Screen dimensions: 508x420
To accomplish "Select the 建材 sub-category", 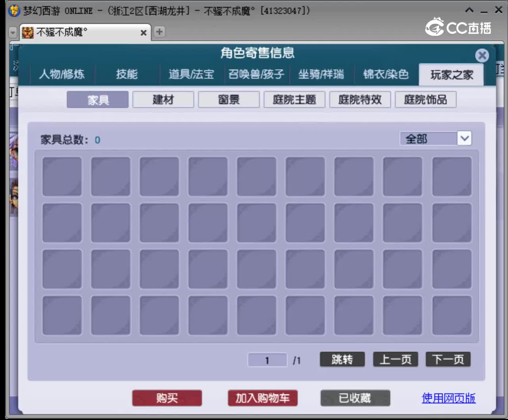I will click(x=163, y=100).
